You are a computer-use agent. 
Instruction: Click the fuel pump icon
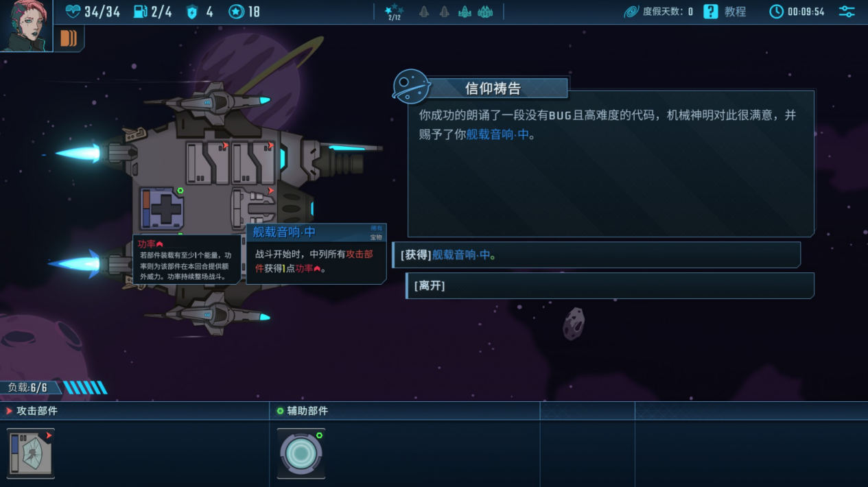point(139,12)
